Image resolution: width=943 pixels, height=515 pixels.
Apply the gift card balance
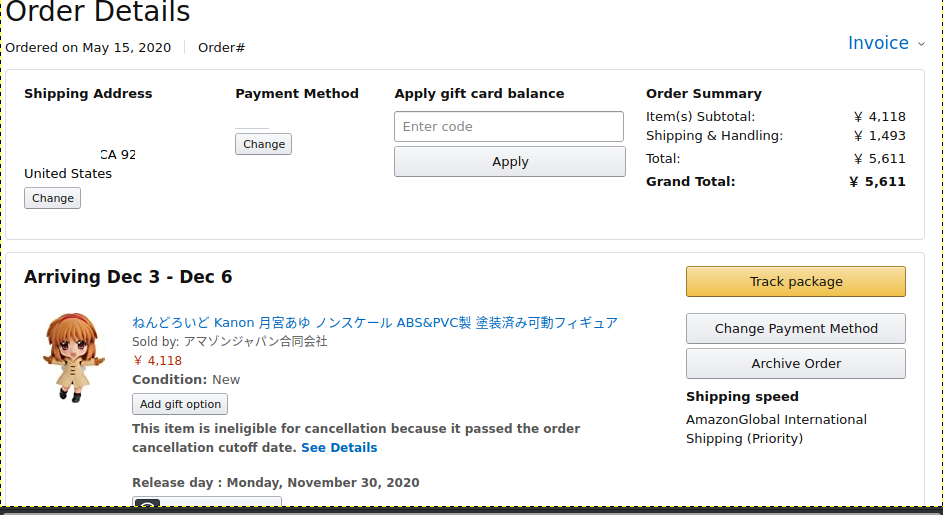(x=509, y=161)
